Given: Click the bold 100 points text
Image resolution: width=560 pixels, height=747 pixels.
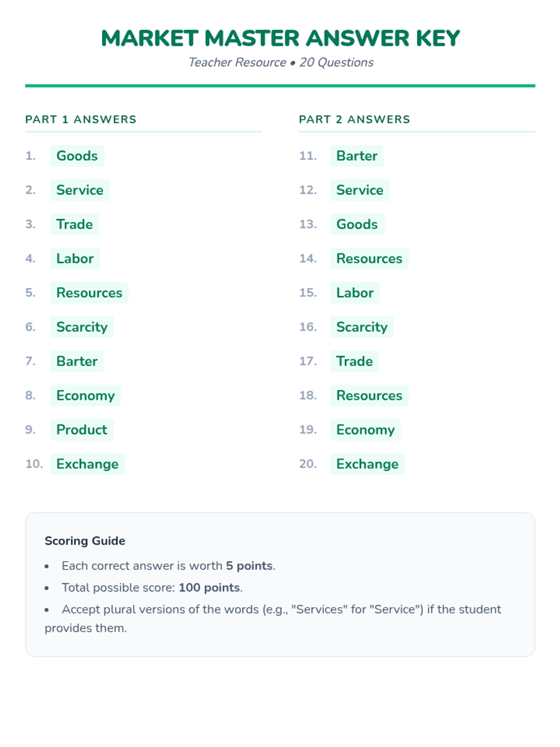Looking at the screenshot, I should [x=209, y=587].
